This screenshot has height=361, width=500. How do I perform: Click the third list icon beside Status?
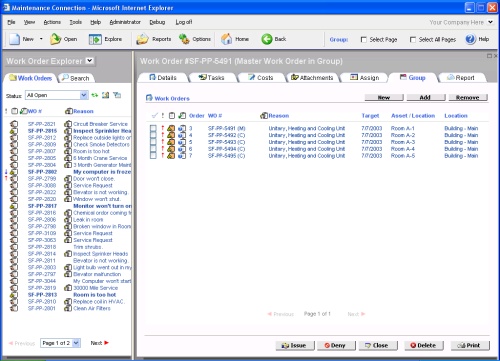point(117,95)
